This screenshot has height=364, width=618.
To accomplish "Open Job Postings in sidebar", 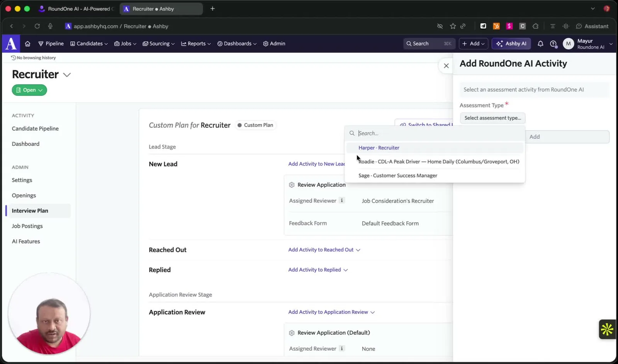I will coord(27,226).
